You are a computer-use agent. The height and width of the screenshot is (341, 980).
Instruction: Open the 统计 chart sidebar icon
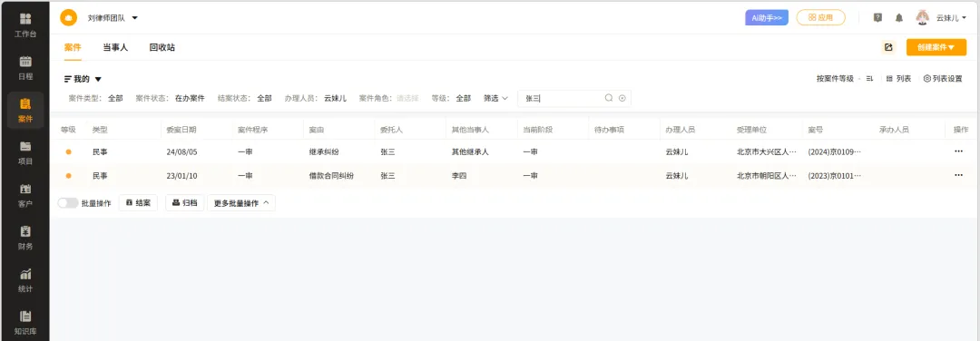[x=25, y=274]
